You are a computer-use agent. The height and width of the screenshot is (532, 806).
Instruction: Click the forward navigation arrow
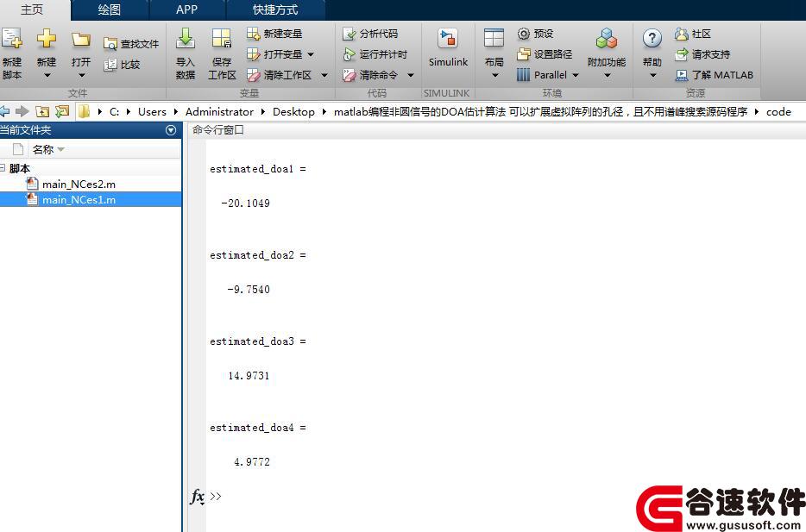click(x=22, y=111)
